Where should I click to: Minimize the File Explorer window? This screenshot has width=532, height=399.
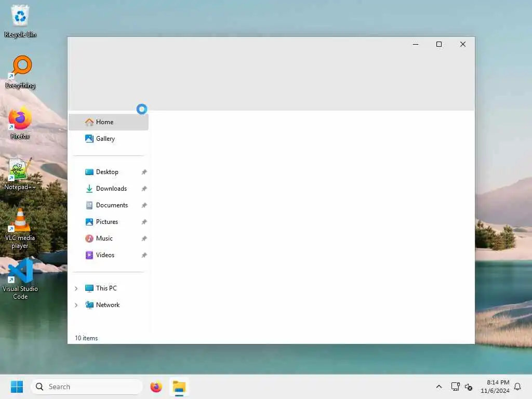point(416,45)
